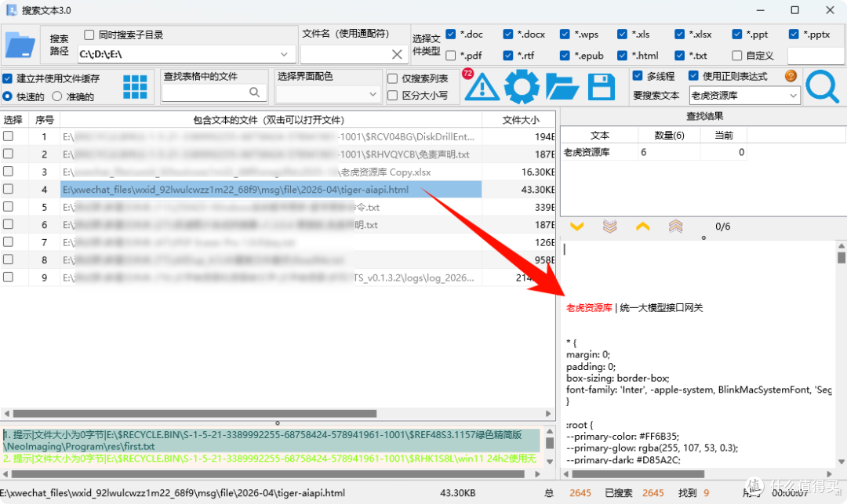Click the blue grid layout icon

point(135,87)
